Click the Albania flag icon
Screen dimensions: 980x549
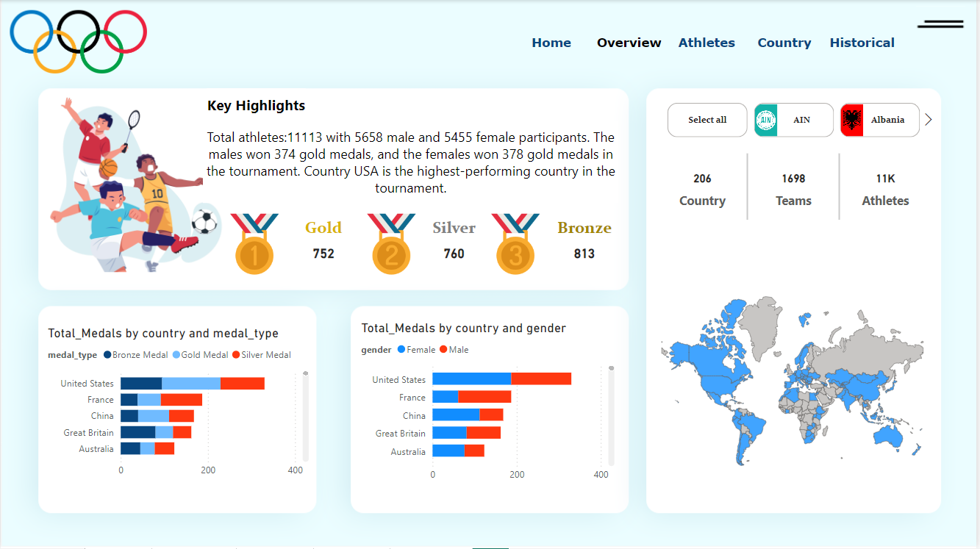[x=851, y=119]
